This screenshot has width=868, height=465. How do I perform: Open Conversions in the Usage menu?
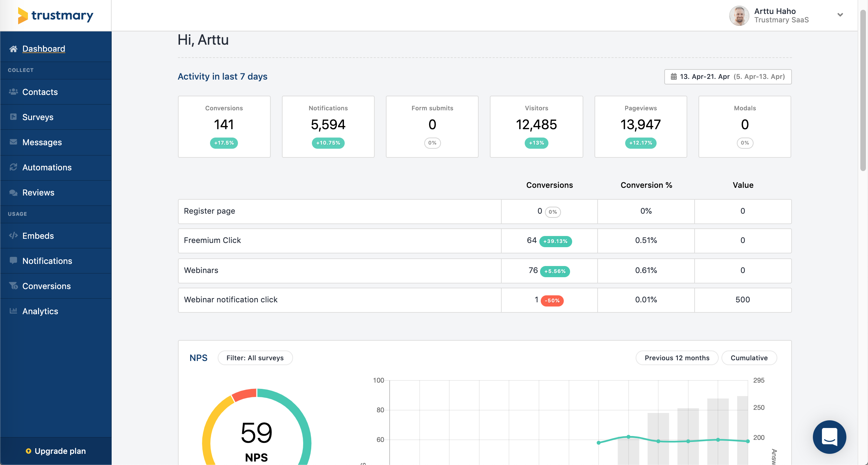point(46,286)
